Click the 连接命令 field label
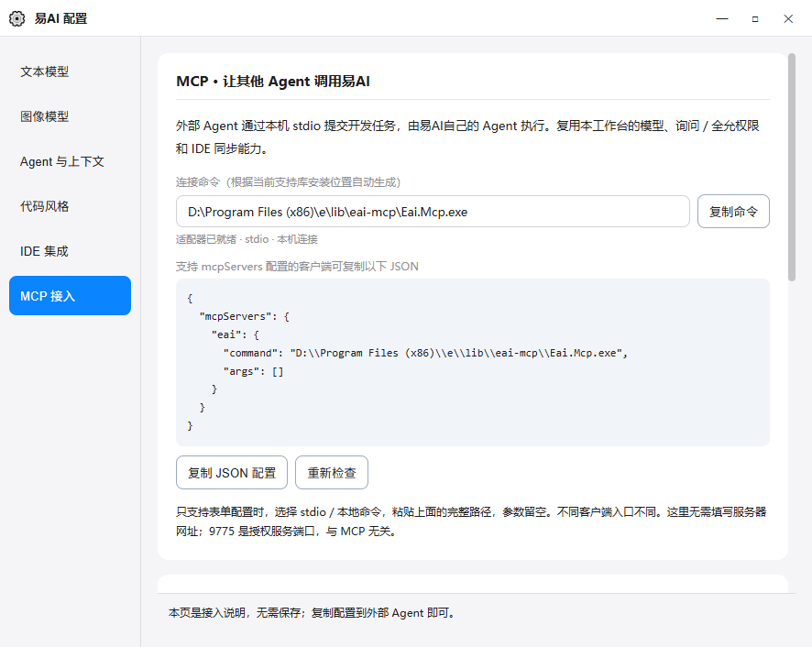Viewport: 812px width, 647px height. click(288, 181)
